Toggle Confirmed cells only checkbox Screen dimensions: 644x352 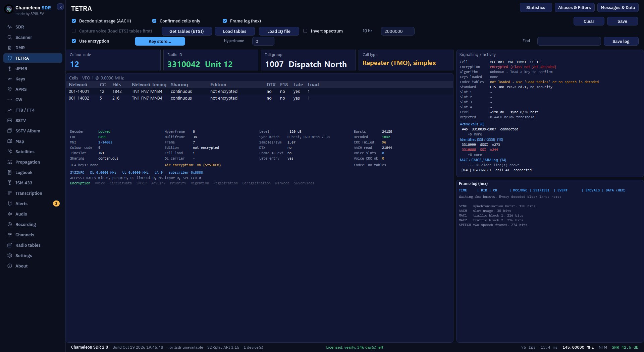coord(154,21)
